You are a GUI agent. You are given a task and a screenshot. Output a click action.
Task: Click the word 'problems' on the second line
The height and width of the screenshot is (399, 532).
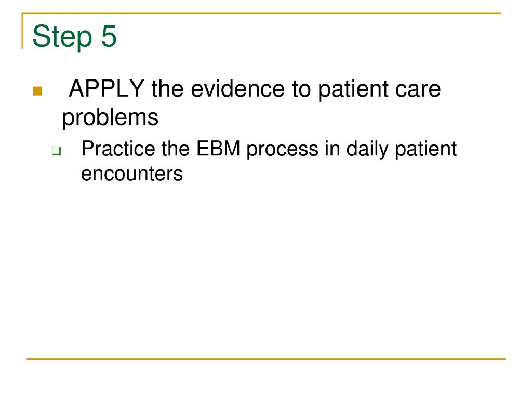[x=110, y=117]
